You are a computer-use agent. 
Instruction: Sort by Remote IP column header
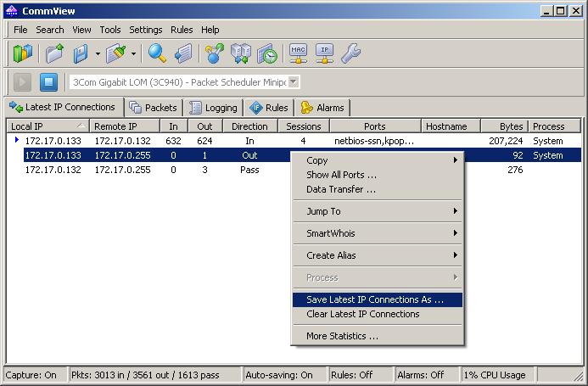125,126
